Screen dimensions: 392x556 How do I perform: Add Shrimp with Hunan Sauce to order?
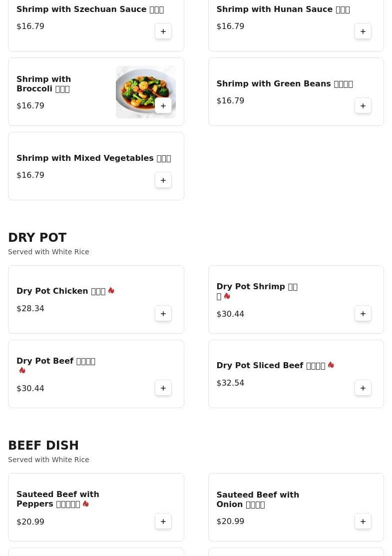(x=363, y=31)
